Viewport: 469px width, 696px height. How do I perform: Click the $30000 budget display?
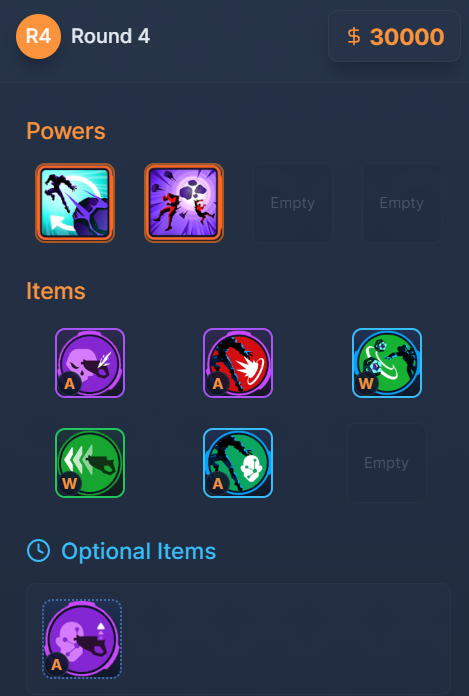pyautogui.click(x=394, y=36)
